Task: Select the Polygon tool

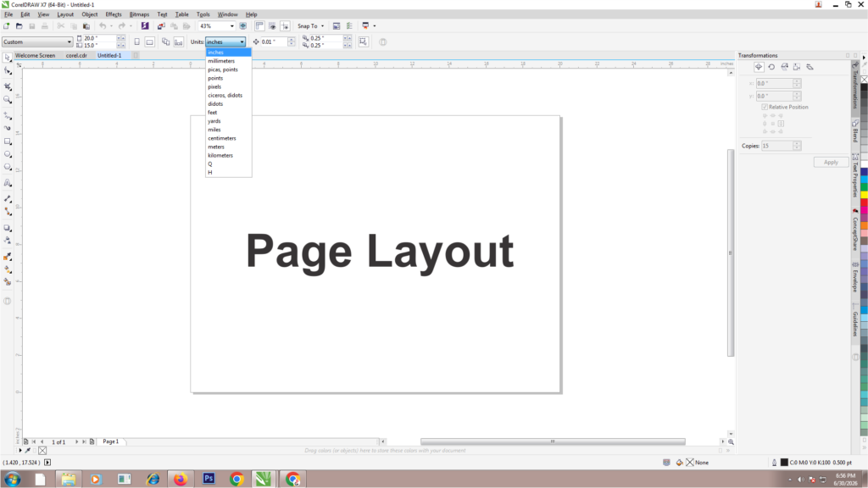Action: click(x=7, y=167)
